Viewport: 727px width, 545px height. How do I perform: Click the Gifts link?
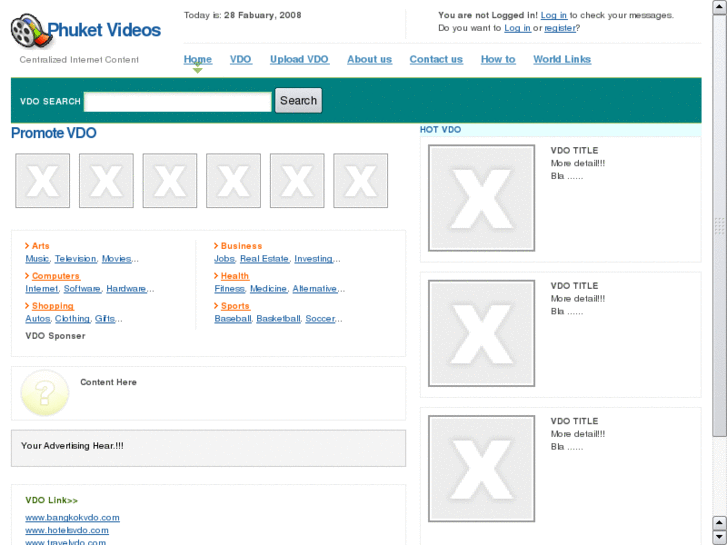coord(105,319)
